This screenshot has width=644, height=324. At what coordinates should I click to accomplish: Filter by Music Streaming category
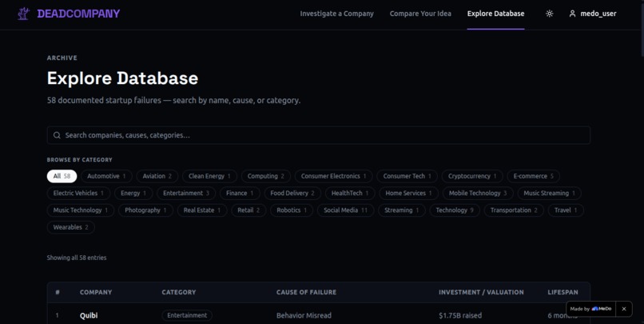tap(550, 194)
